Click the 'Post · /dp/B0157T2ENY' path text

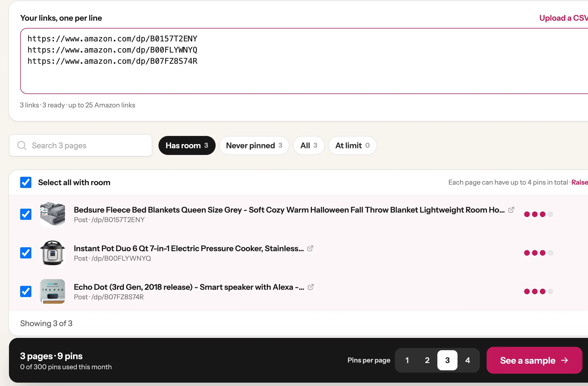coord(109,220)
